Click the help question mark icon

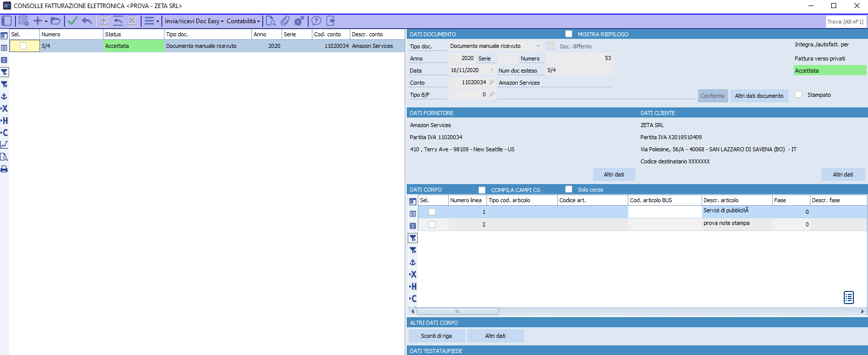316,21
